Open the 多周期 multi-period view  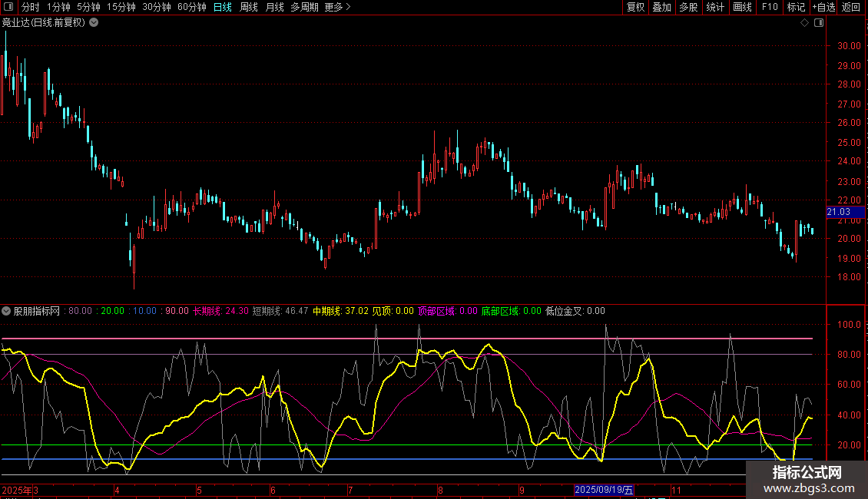click(x=304, y=8)
